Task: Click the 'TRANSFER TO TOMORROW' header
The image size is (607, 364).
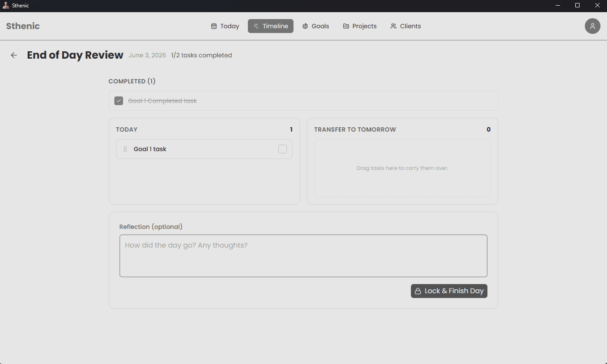Action: point(355,129)
